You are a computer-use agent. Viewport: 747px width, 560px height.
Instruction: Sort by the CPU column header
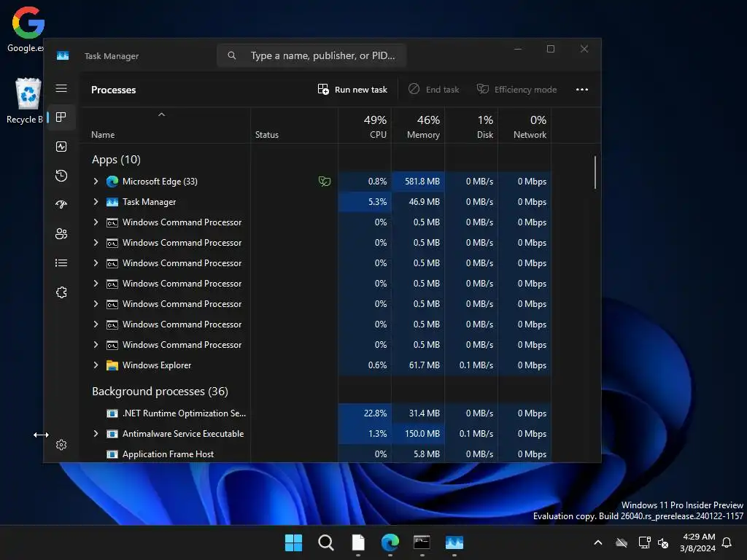(365, 125)
